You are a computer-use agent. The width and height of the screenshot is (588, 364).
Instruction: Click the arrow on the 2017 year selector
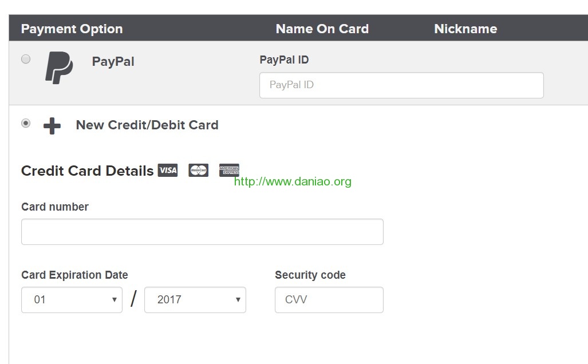(238, 299)
